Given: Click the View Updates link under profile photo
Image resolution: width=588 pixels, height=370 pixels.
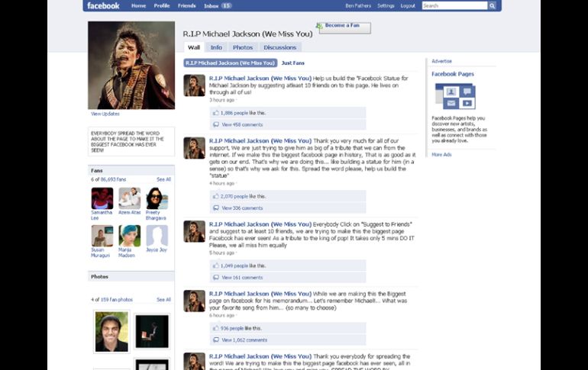Looking at the screenshot, I should coord(105,114).
